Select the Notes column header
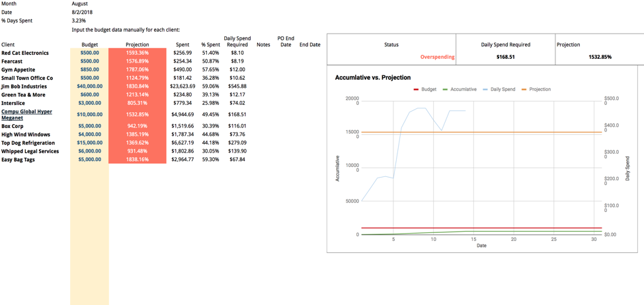This screenshot has height=305, width=644. tap(263, 45)
